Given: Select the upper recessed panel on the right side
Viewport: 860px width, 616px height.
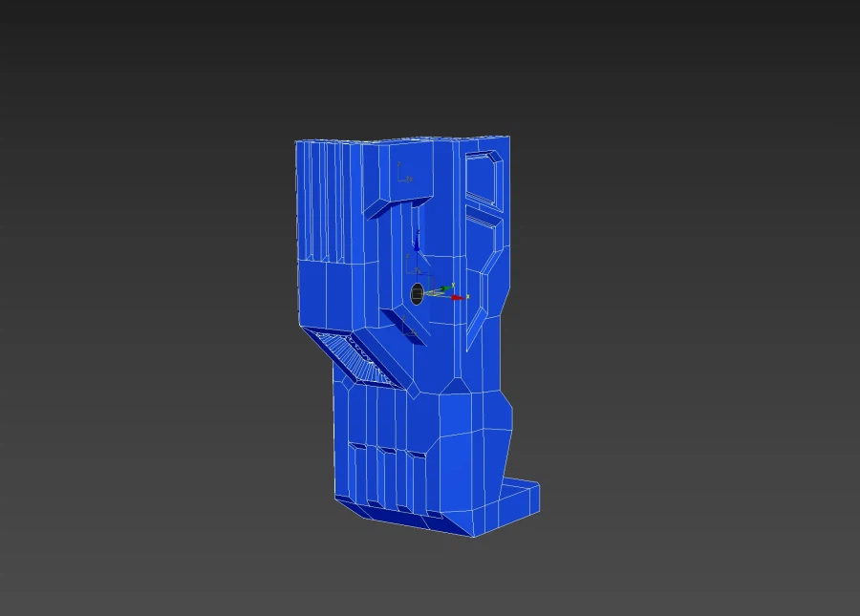Looking at the screenshot, I should 483,179.
